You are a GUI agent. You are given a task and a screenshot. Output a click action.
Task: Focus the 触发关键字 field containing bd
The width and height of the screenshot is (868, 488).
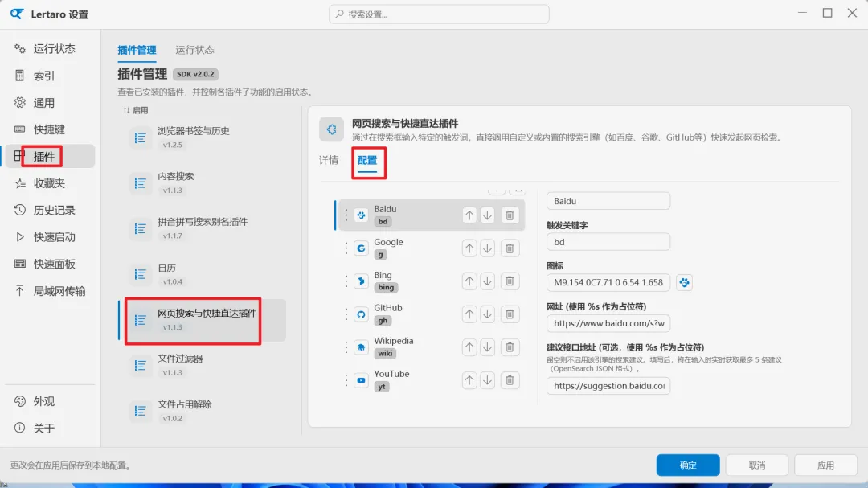608,242
